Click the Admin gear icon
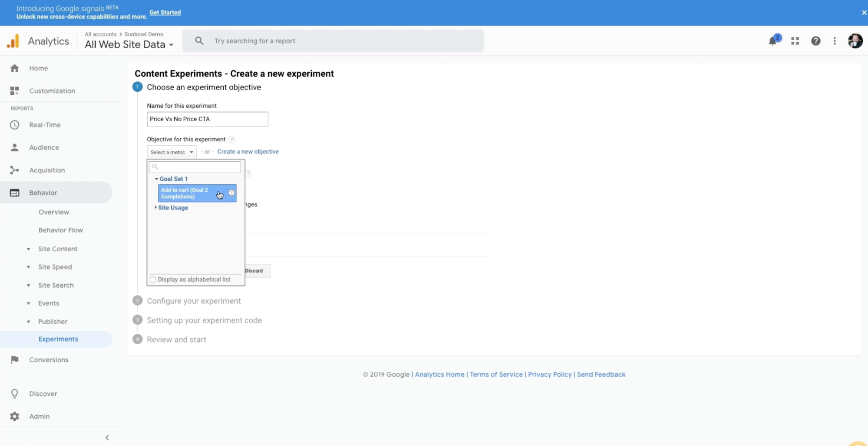868x446 pixels. click(x=15, y=416)
